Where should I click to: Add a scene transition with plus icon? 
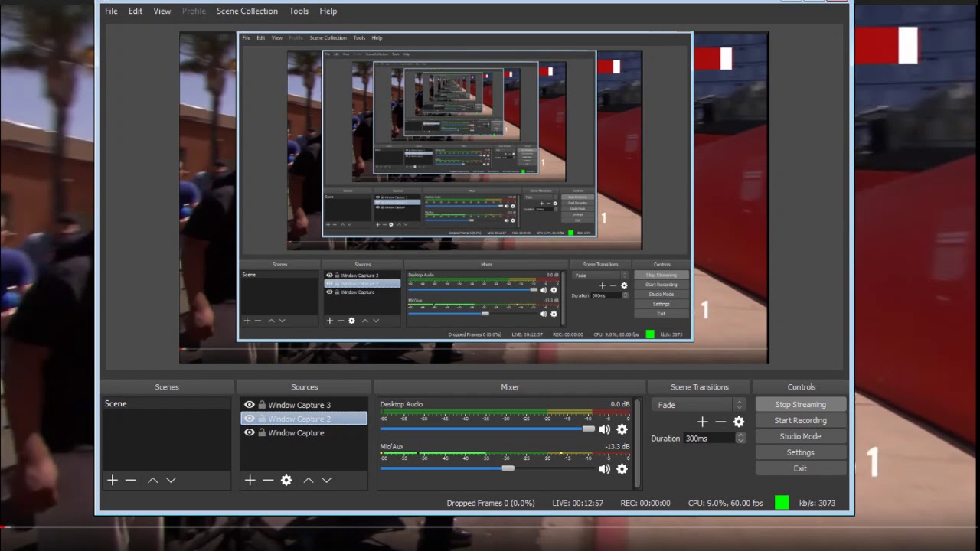(702, 422)
